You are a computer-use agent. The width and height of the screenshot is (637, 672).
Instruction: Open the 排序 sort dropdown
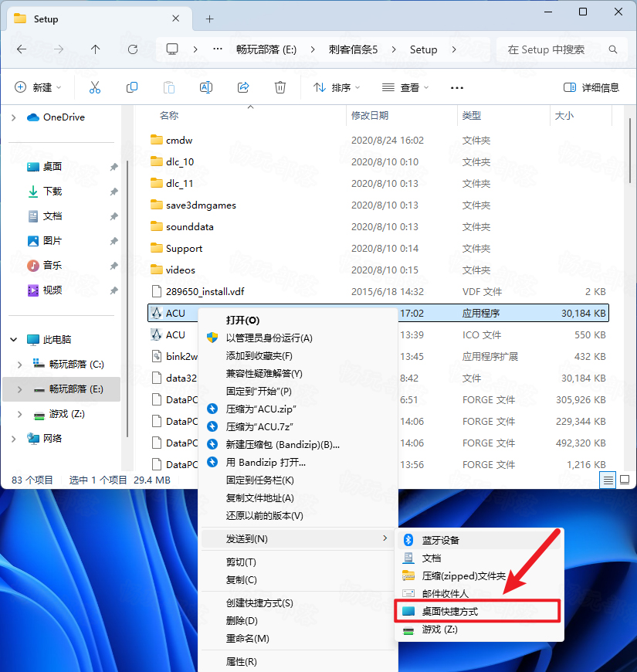coord(337,87)
